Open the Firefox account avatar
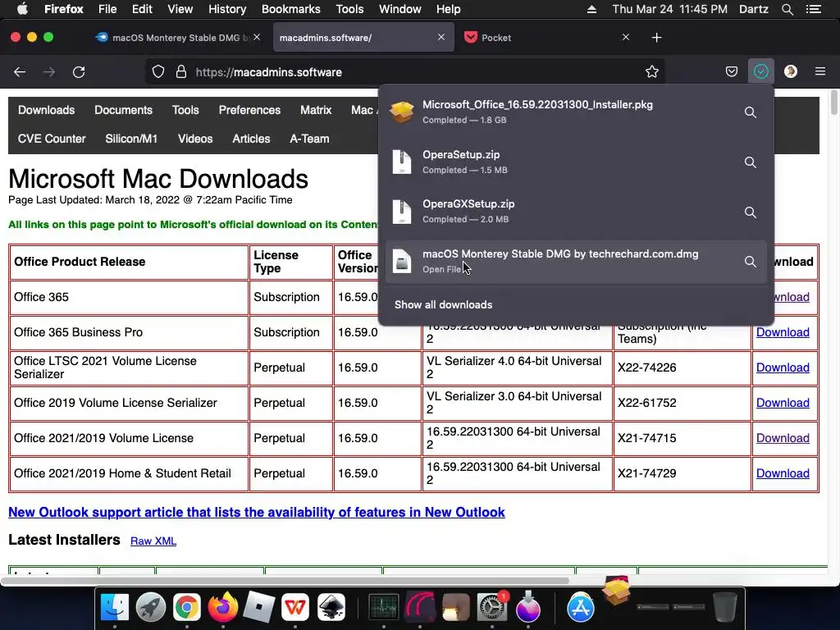 790,71
